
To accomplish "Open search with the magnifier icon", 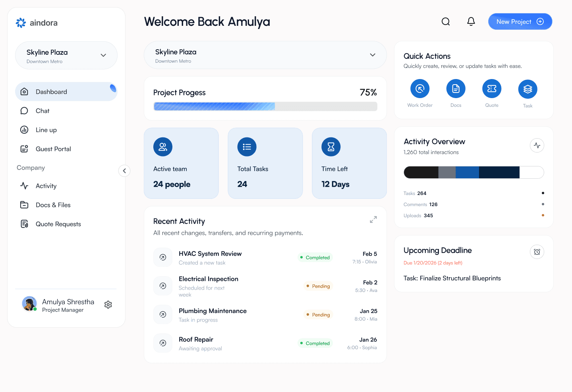I will point(446,21).
